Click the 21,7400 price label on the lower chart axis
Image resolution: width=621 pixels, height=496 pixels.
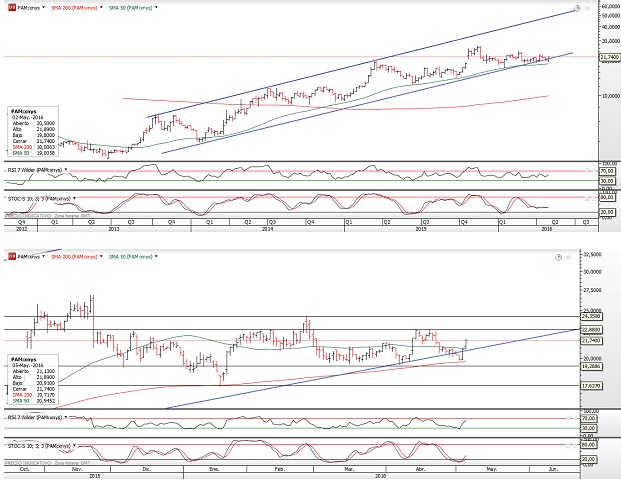[591, 341]
